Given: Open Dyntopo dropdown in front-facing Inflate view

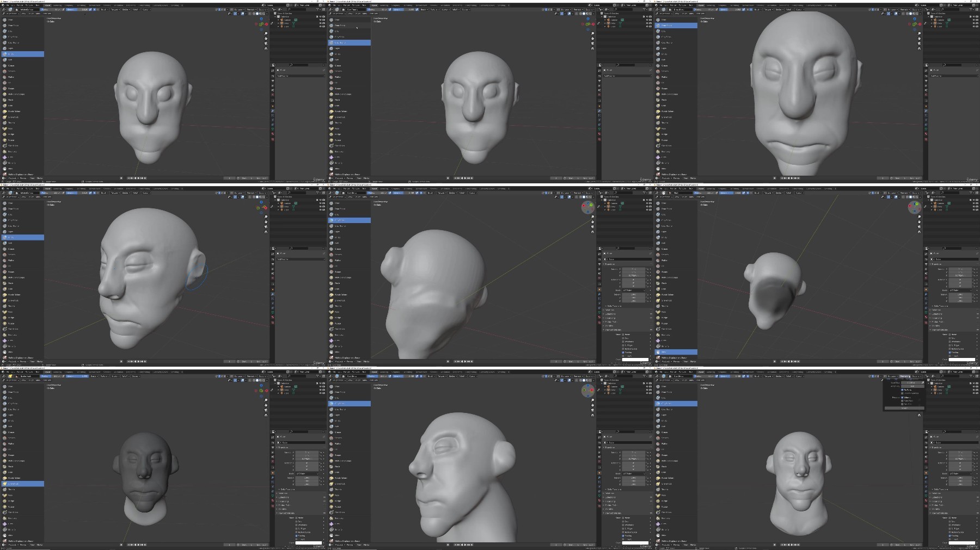Looking at the screenshot, I should click(239, 9).
